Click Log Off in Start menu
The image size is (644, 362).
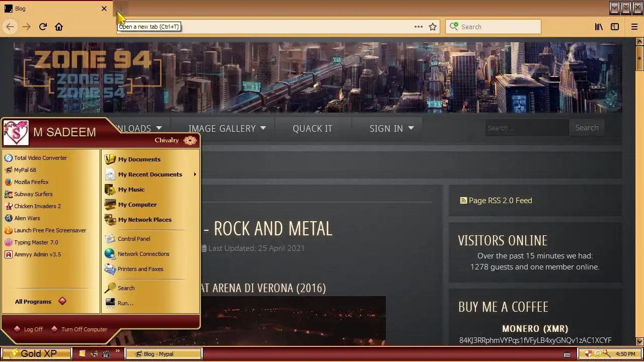[29, 329]
